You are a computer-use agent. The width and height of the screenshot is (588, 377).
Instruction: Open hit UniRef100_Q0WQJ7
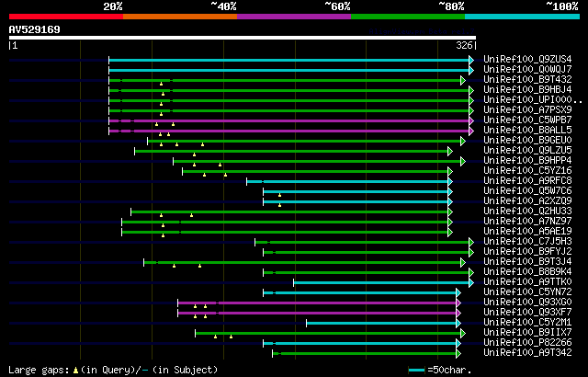click(x=527, y=69)
